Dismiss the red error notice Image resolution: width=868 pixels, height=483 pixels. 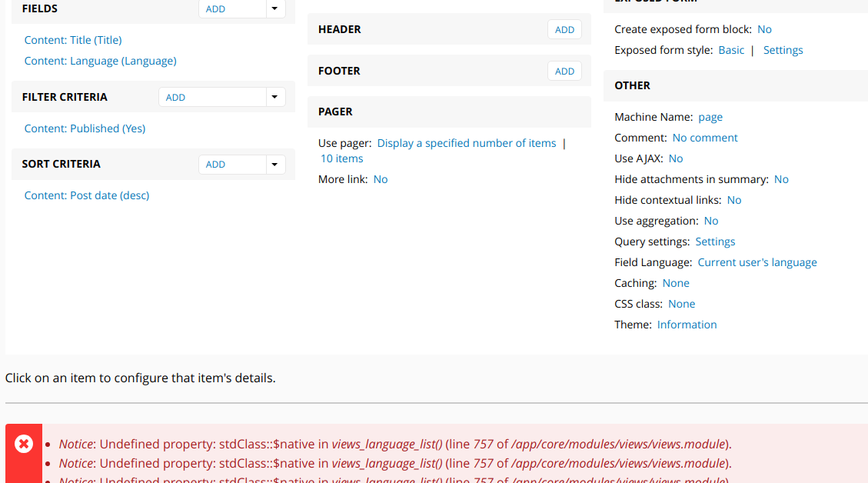pyautogui.click(x=23, y=443)
